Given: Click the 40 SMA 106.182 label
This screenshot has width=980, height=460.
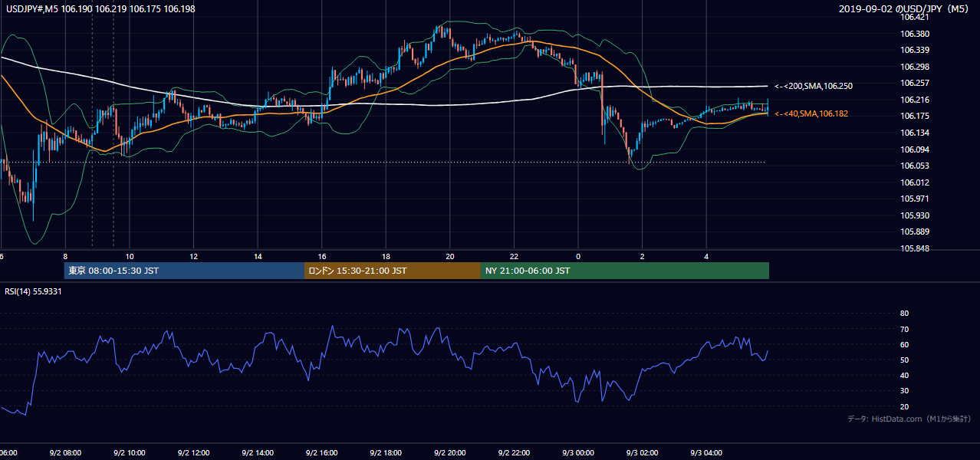Looking at the screenshot, I should tap(811, 114).
